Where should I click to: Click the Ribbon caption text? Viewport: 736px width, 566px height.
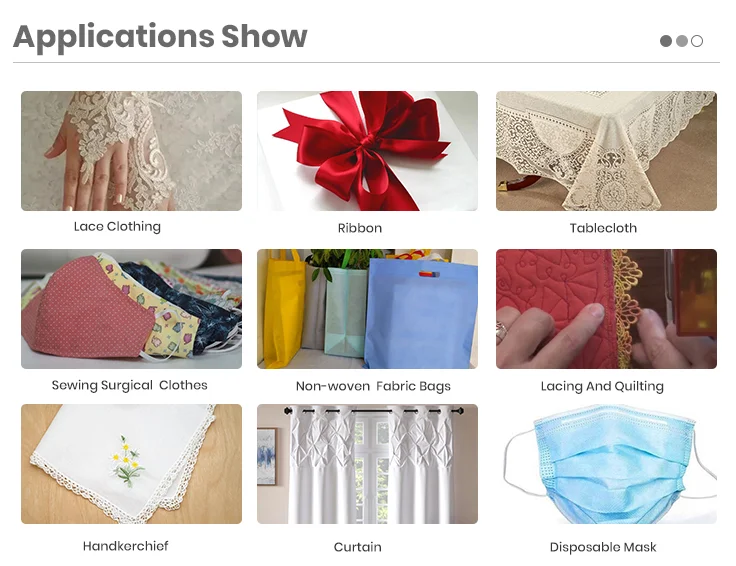tap(360, 228)
